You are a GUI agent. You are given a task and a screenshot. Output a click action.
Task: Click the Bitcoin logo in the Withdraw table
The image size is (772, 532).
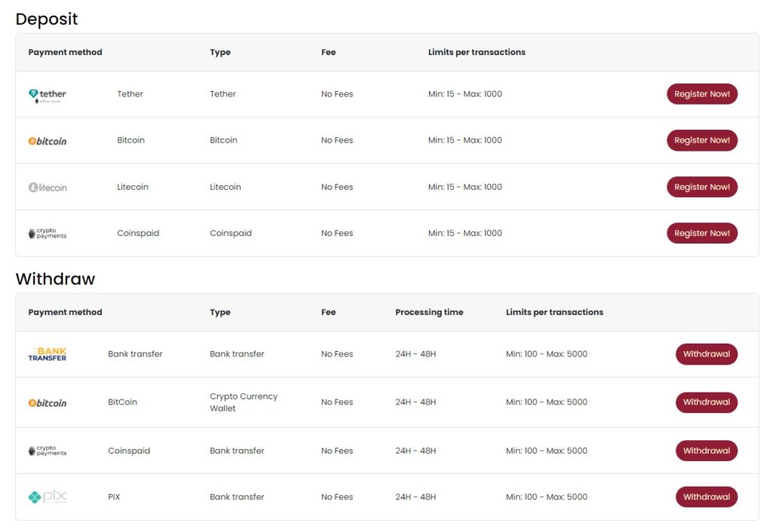(x=47, y=403)
